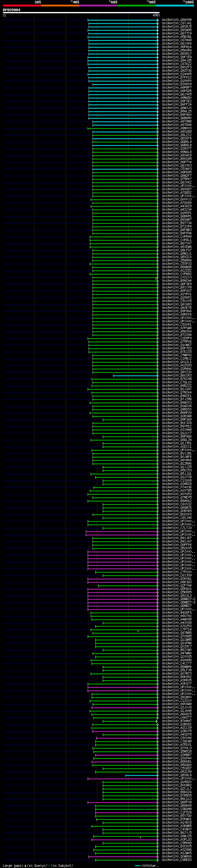
Task: Click the cyan ~100% legend segment
Action: [x=175, y=6]
